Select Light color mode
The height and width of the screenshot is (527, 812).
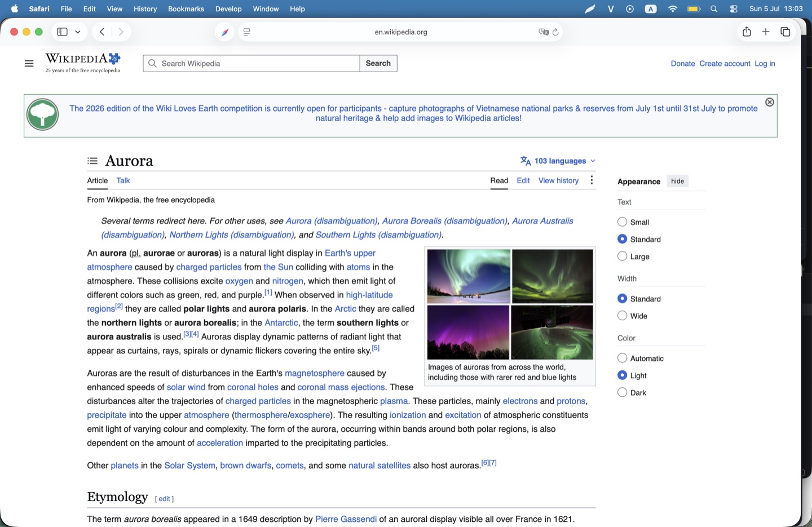coord(622,375)
